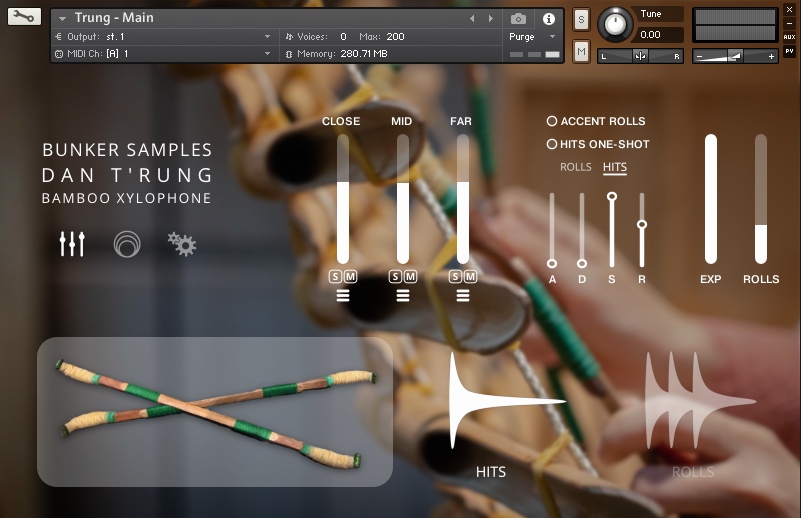Switch to the ROLLS envelope tab

coord(576,167)
